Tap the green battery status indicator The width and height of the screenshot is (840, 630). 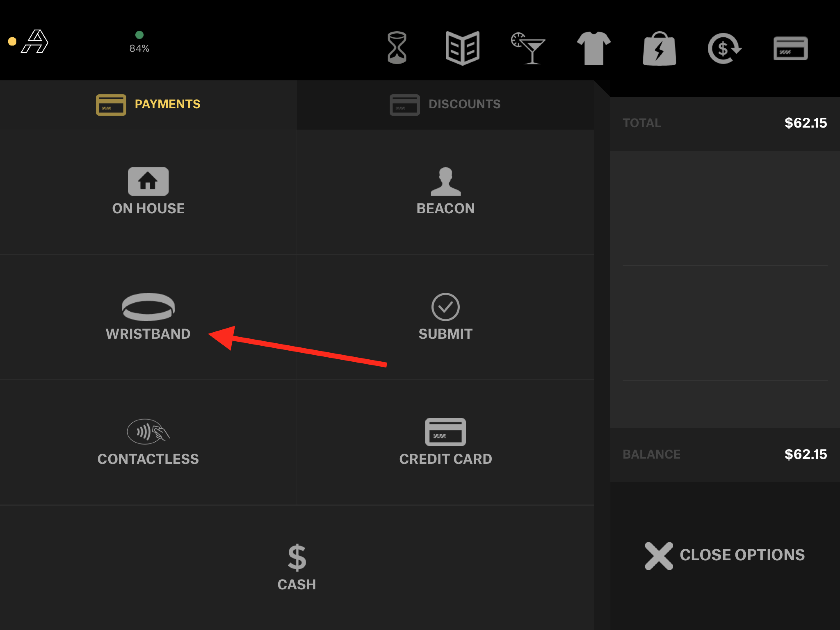point(139,42)
